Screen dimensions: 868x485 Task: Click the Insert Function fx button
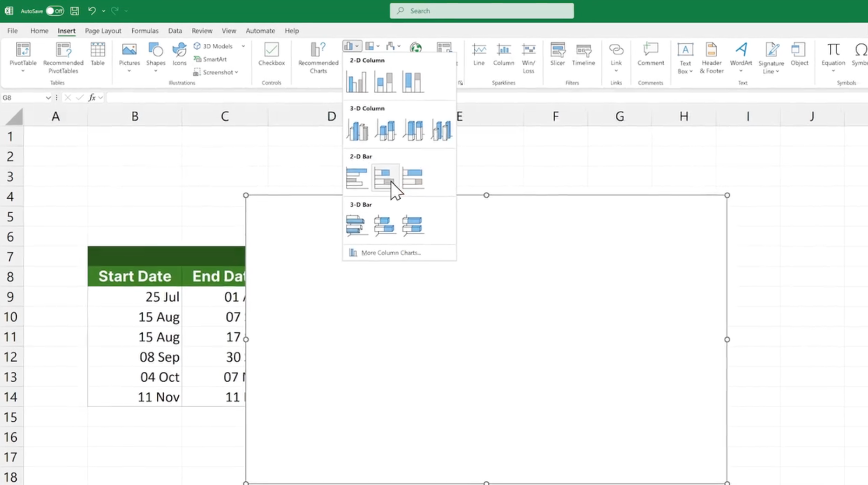[92, 97]
